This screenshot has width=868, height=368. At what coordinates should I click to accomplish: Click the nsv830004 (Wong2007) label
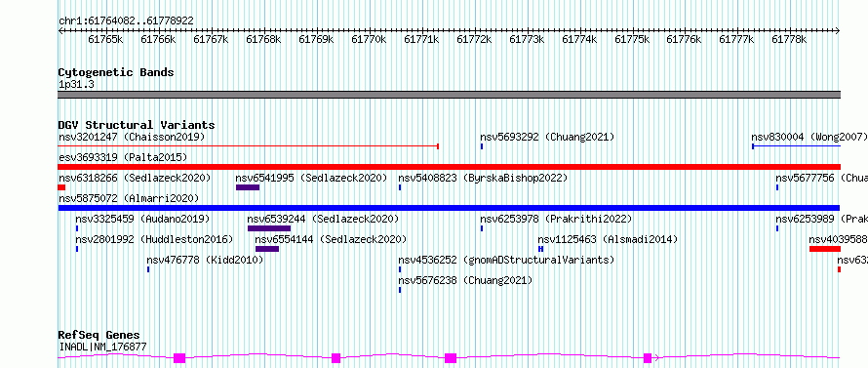click(x=809, y=137)
